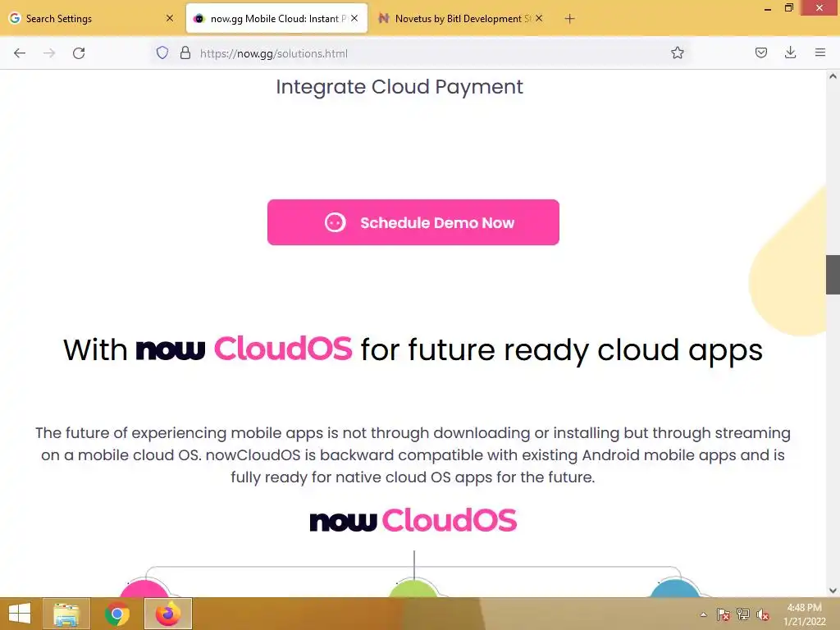Screen dimensions: 840x630
Task: Open the tracking protection shield icon
Action: click(x=162, y=52)
